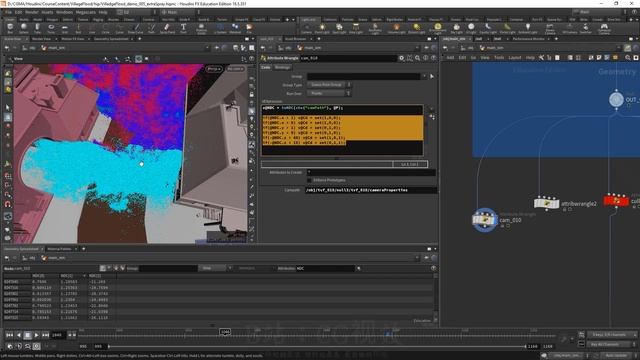The image size is (640, 360).
Task: Open the geometry spreadsheet View dropdown
Action: [215, 268]
